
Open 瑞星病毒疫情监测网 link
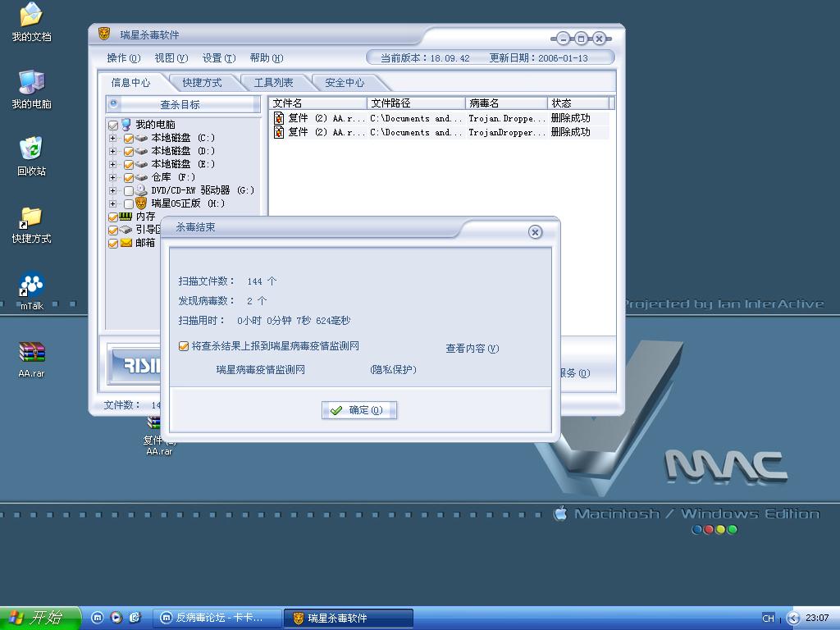click(x=260, y=370)
